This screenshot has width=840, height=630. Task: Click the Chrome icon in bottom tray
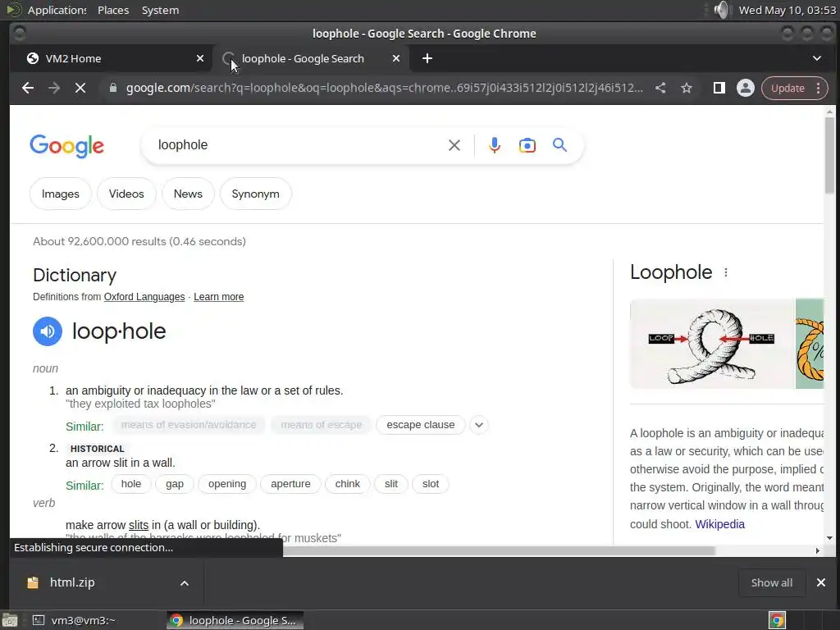click(x=777, y=620)
